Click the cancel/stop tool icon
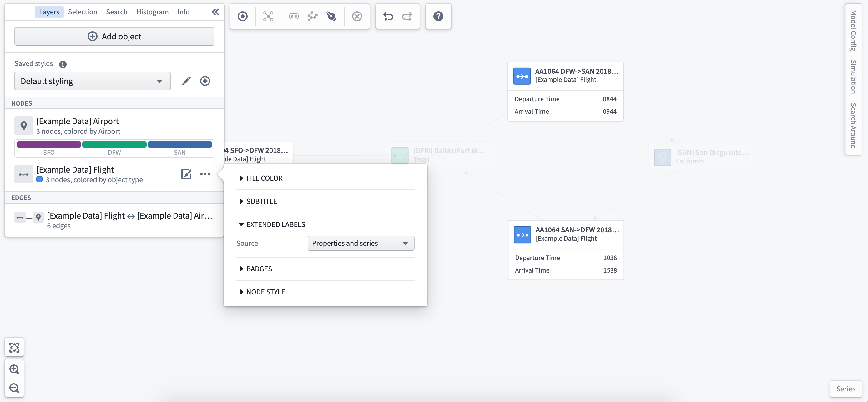868x402 pixels. pos(357,16)
